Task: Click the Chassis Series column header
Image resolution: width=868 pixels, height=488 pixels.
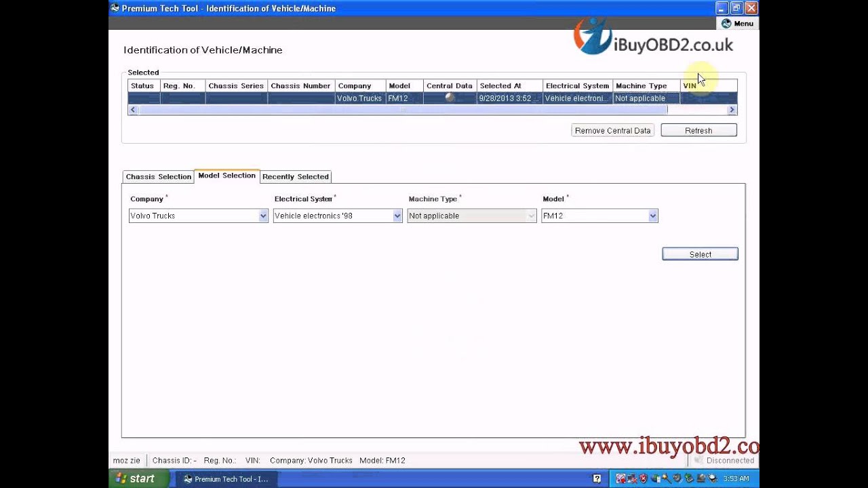Action: click(236, 85)
